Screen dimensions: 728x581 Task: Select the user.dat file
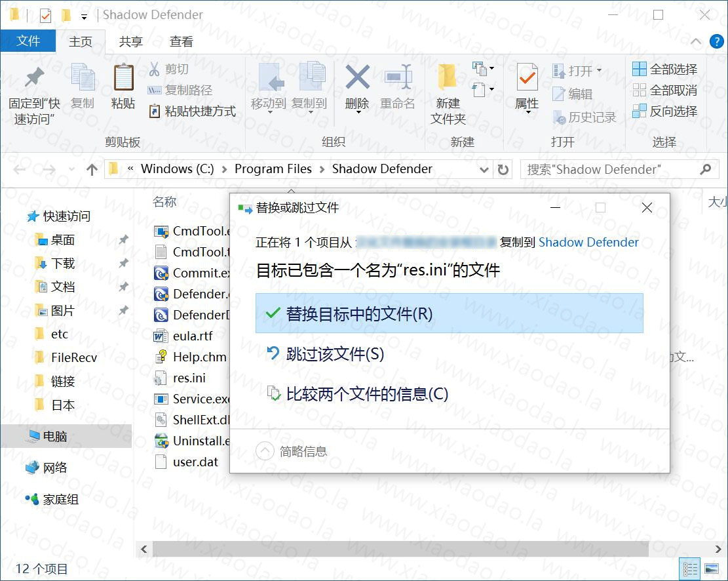click(x=187, y=462)
